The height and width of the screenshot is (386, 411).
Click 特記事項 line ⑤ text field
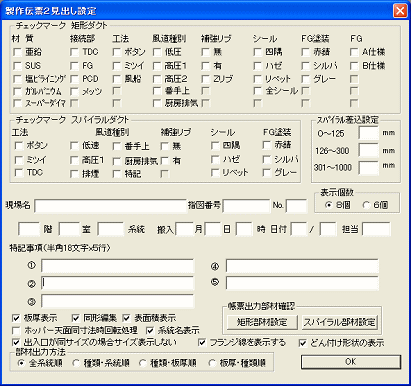(x=302, y=283)
